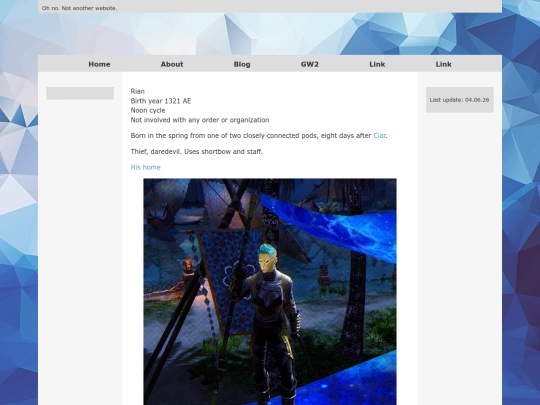Click 'Thief, daredevil. Uses shortbow and staff.'
Image resolution: width=540 pixels, height=405 pixels.
pos(196,152)
